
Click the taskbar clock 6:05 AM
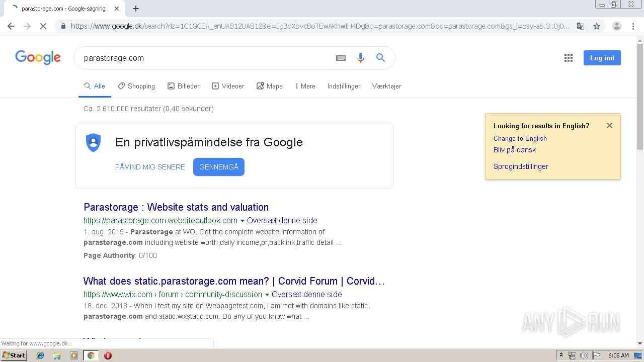point(618,355)
